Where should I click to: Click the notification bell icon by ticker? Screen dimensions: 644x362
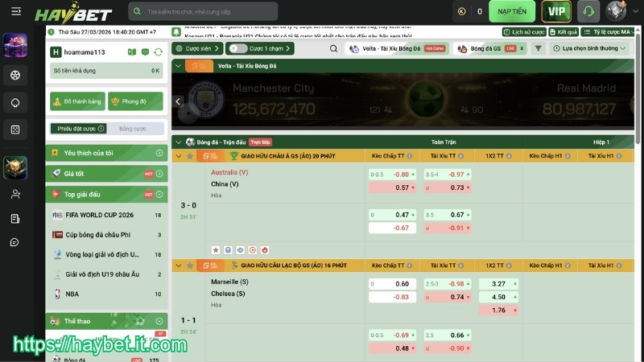pos(176,32)
